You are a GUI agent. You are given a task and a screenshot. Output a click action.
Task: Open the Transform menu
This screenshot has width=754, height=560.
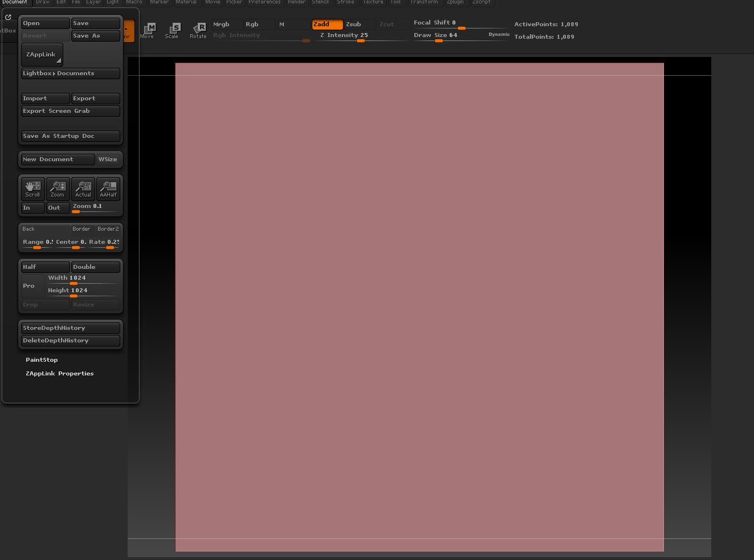coord(424,2)
